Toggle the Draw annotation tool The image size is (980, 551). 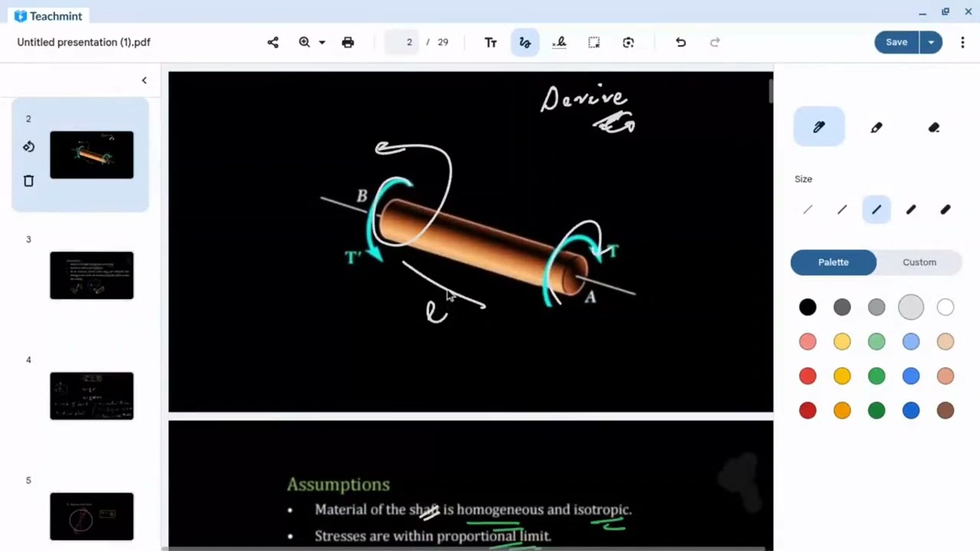524,42
